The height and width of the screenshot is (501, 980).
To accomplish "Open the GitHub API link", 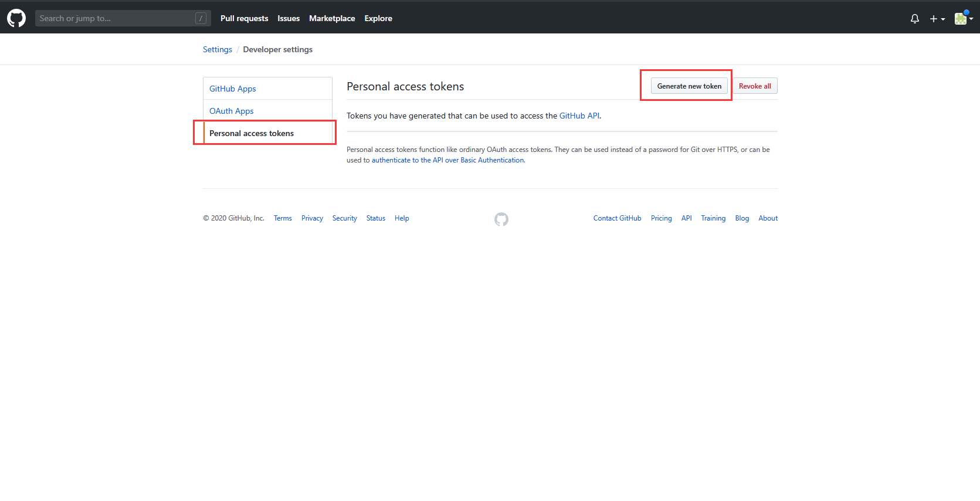I will click(579, 116).
